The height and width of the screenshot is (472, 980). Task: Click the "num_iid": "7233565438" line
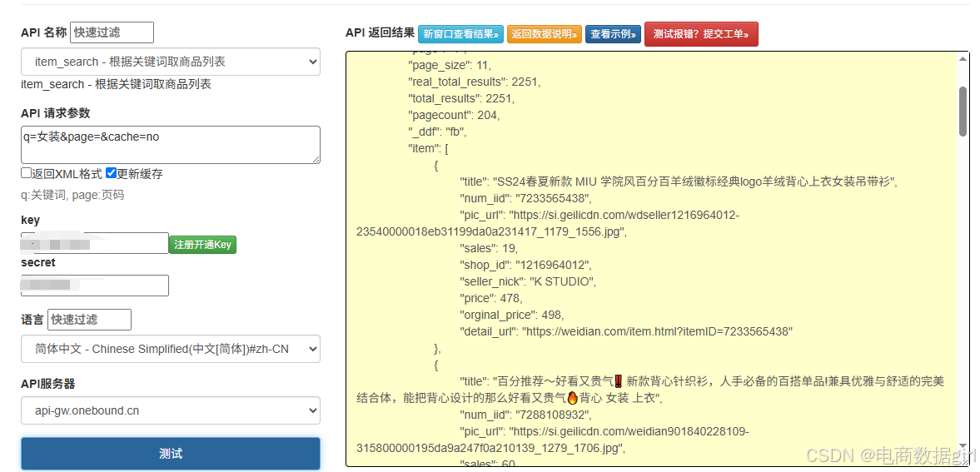[x=525, y=199]
